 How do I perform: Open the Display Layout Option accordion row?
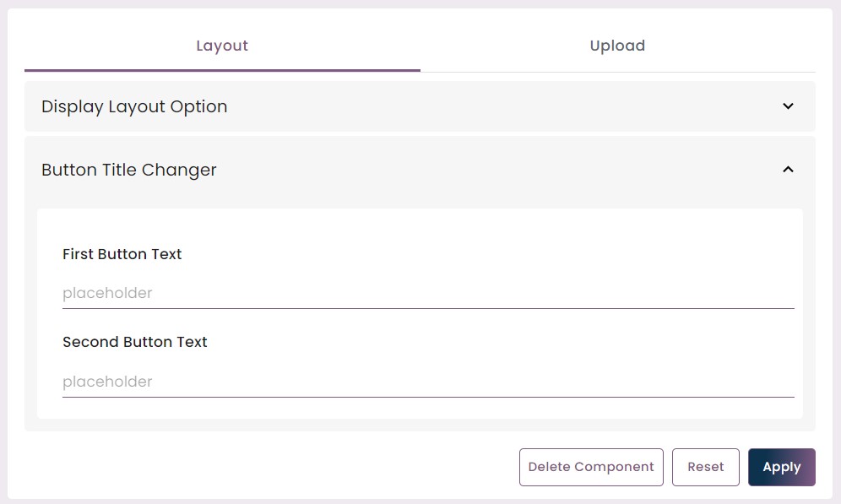point(420,106)
